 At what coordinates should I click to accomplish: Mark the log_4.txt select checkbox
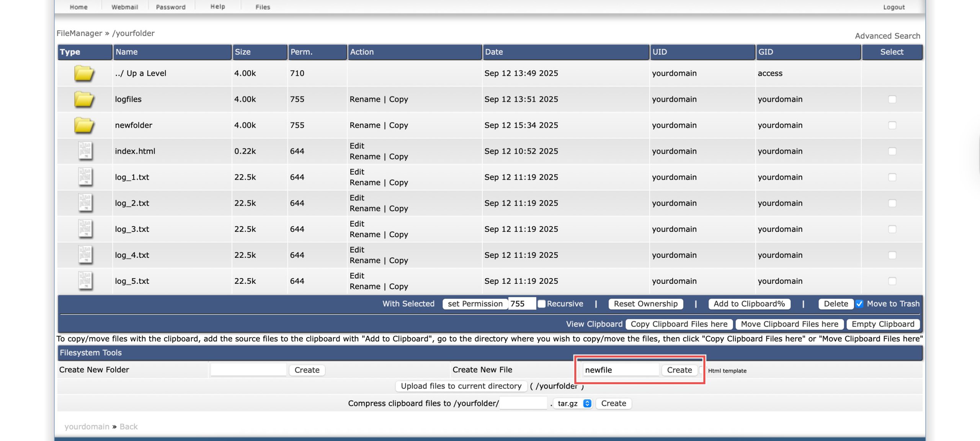pos(892,255)
